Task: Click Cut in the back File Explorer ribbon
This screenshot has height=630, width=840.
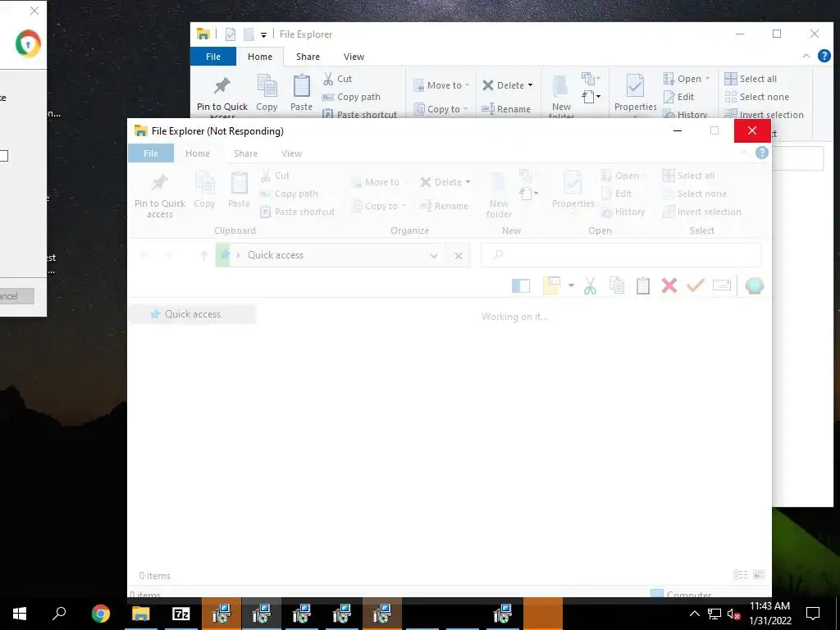Action: coord(337,79)
